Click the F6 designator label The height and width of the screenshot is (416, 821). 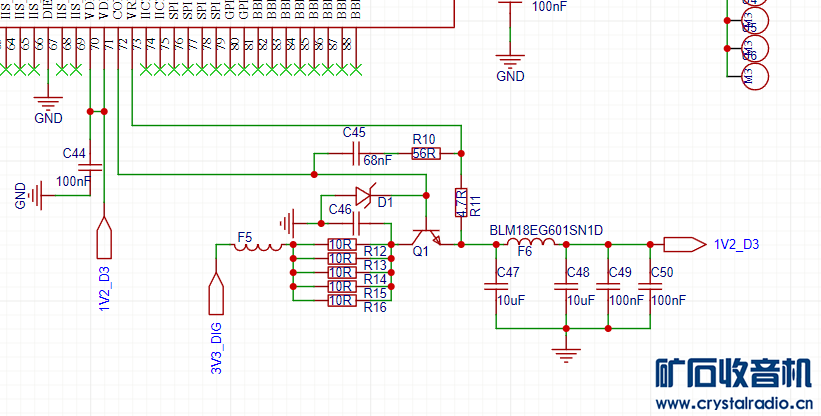click(x=525, y=252)
